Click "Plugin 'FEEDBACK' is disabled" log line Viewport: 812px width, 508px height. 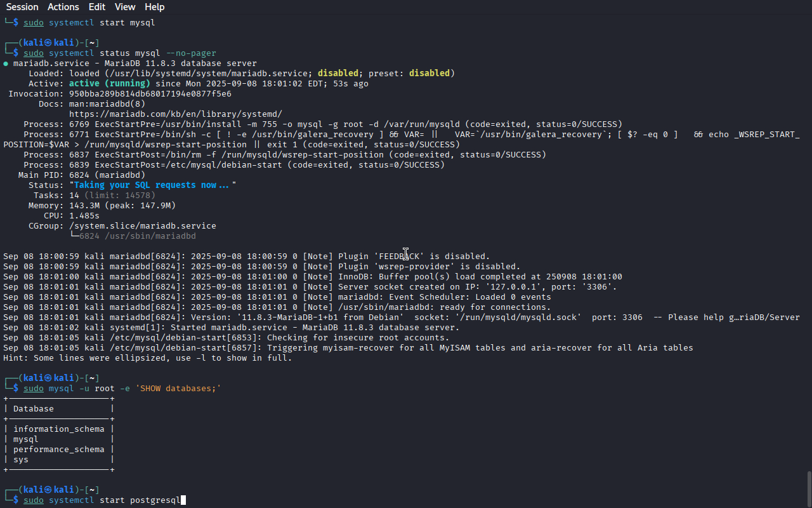[247, 257]
